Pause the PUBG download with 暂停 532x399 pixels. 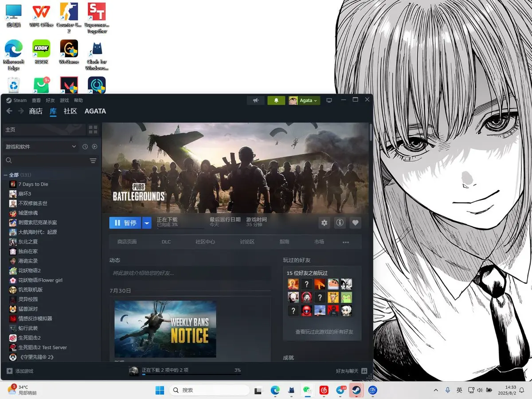coord(125,223)
